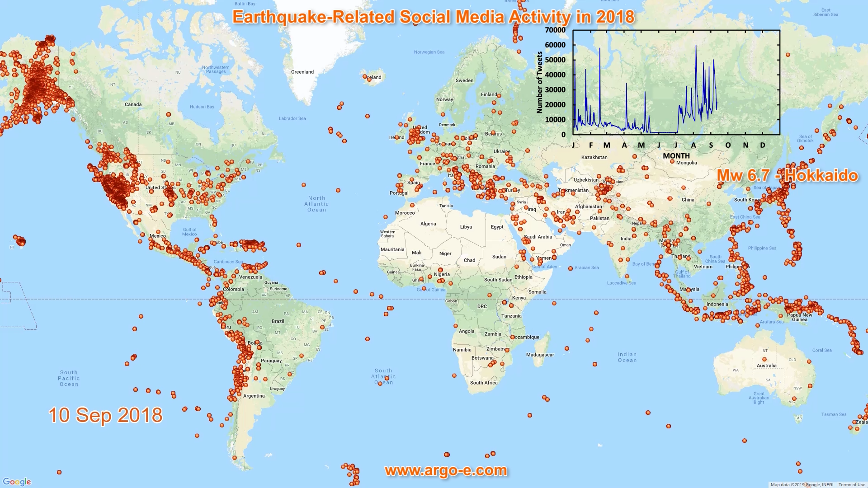Click the Number of Tweets axis label
Screen dimensions: 868x488
[539, 82]
